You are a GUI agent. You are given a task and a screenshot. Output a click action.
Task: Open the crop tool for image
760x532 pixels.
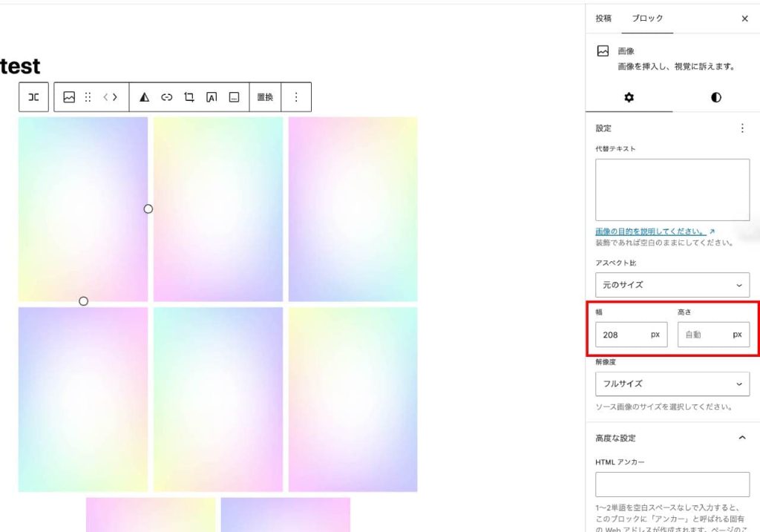click(x=189, y=97)
